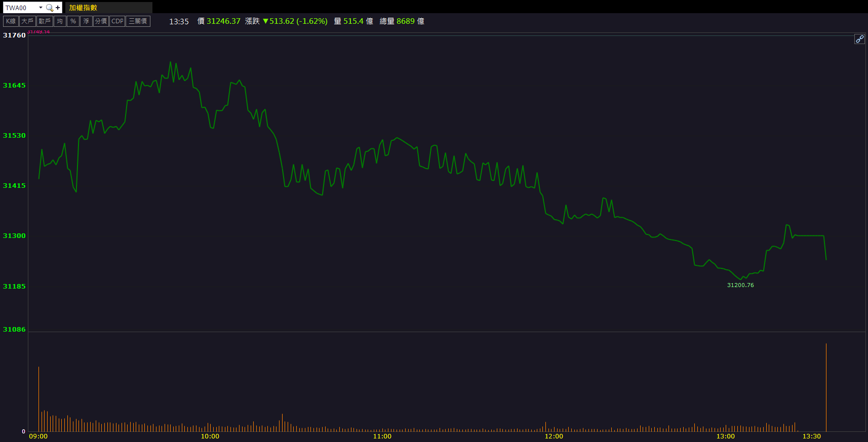The image size is (868, 442).
Task: Click the magnifier search icon
Action: (x=49, y=8)
